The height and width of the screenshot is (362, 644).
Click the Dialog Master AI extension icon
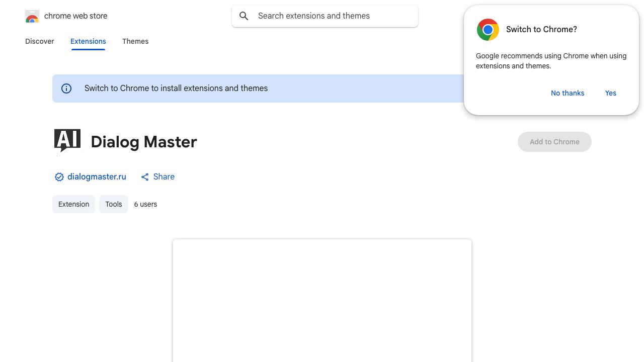point(67,141)
